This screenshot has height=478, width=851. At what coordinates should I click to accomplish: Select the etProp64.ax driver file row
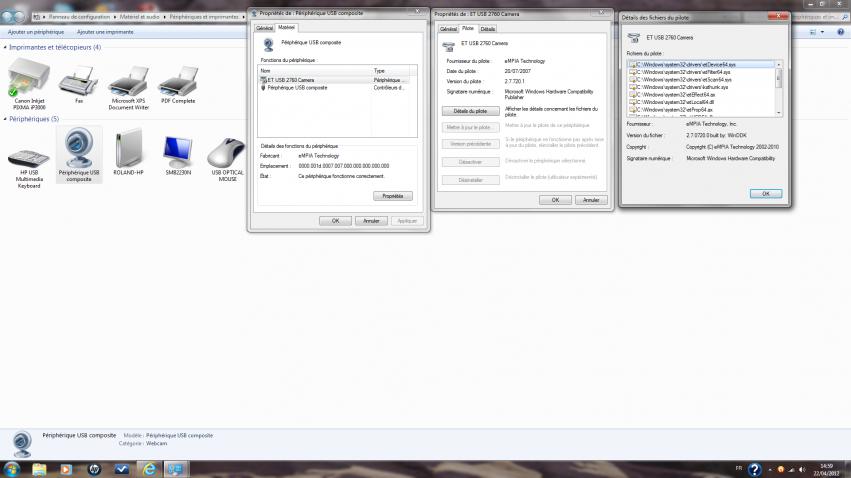pos(701,110)
